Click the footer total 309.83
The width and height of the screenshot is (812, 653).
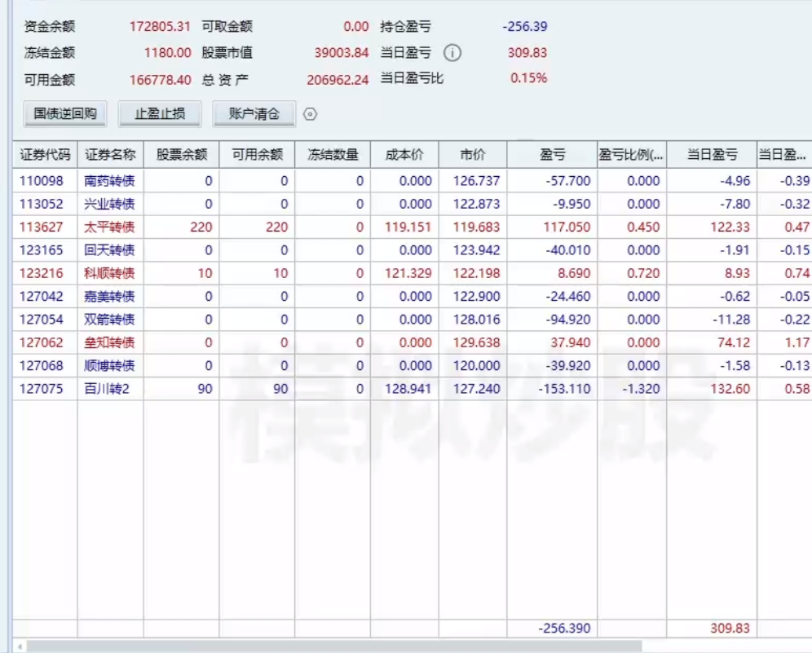click(730, 629)
